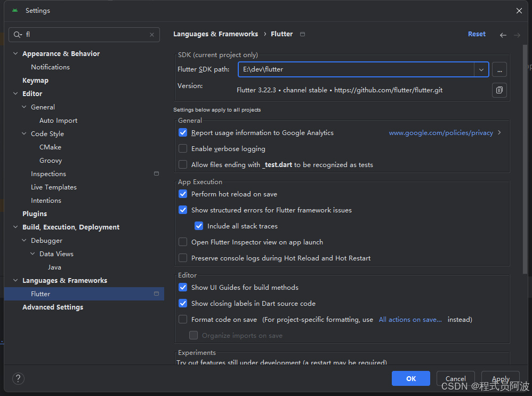Image resolution: width=532 pixels, height=396 pixels.
Task: Open Intentions settings
Action: pyautogui.click(x=46, y=200)
